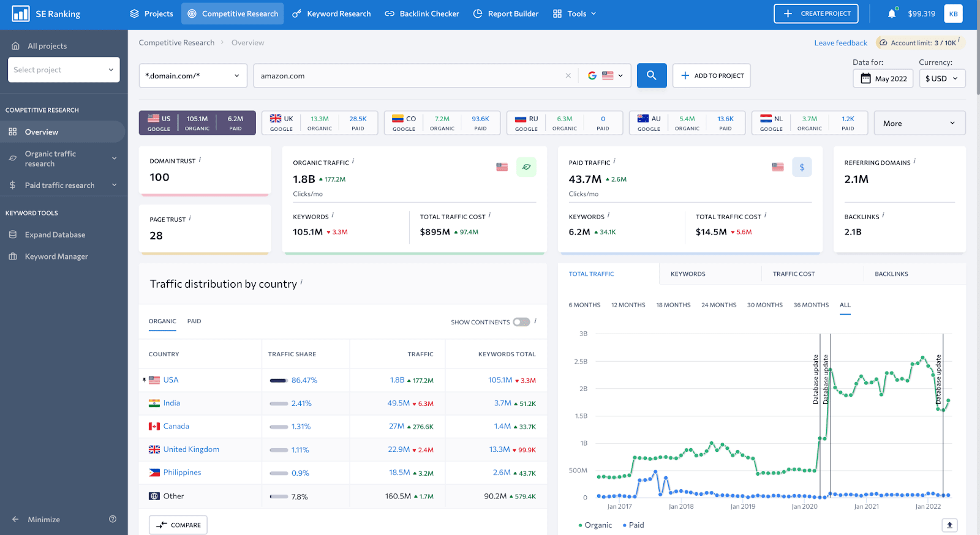Click the export chart upload icon
980x535 pixels.
click(x=949, y=525)
